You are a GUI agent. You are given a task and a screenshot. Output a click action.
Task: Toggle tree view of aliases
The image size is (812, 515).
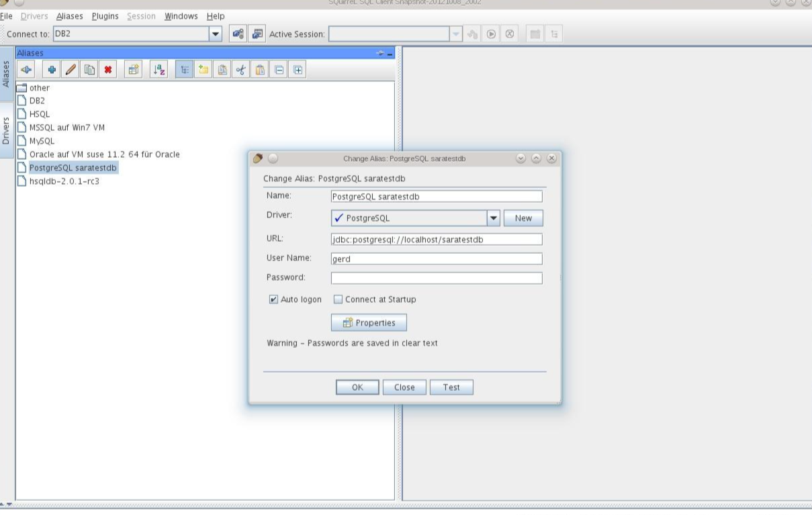[x=184, y=69]
